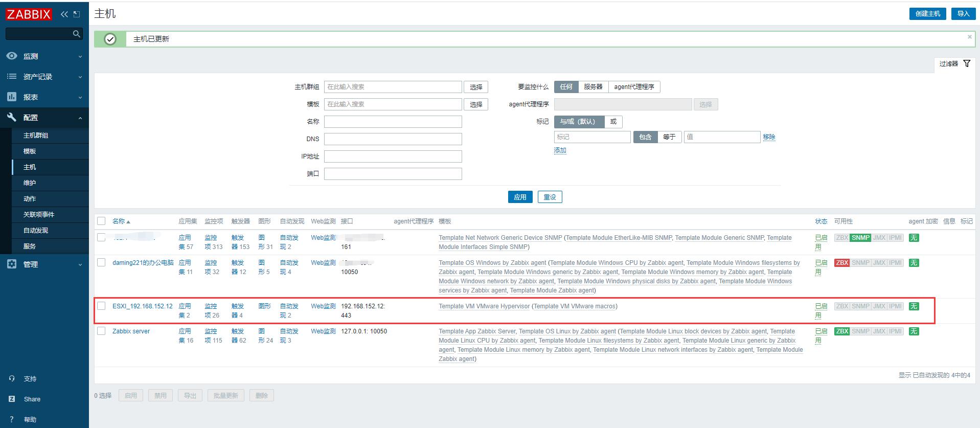This screenshot has width=980, height=428.
Task: Click grey IPMI badge in Zabbix server row
Action: click(895, 331)
